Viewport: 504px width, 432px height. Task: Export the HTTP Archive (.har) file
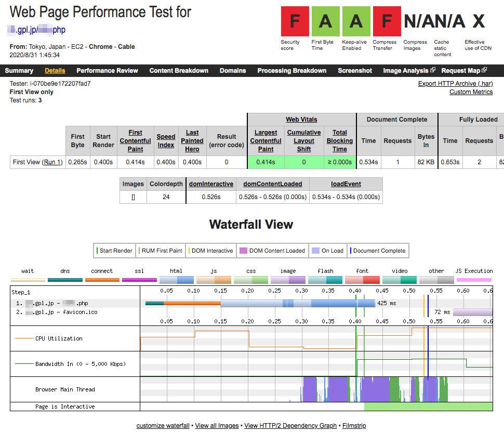click(x=455, y=84)
